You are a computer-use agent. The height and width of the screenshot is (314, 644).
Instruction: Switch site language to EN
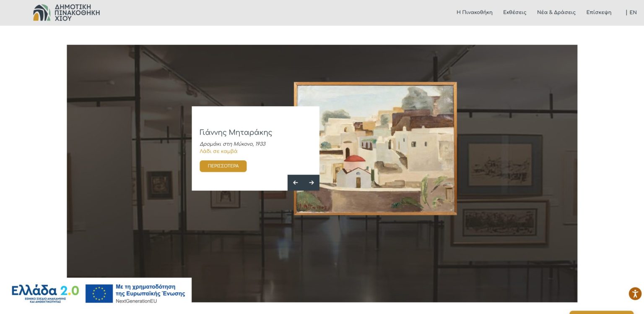(x=633, y=13)
